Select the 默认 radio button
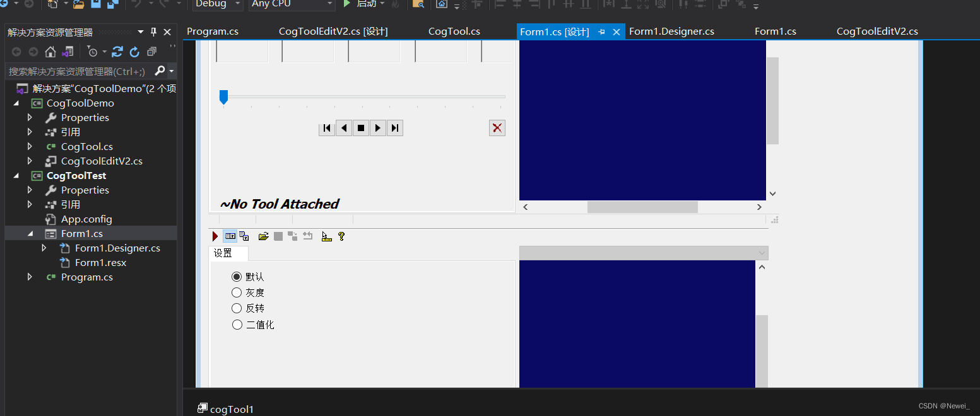Screen dimensions: 980x416 [237, 277]
